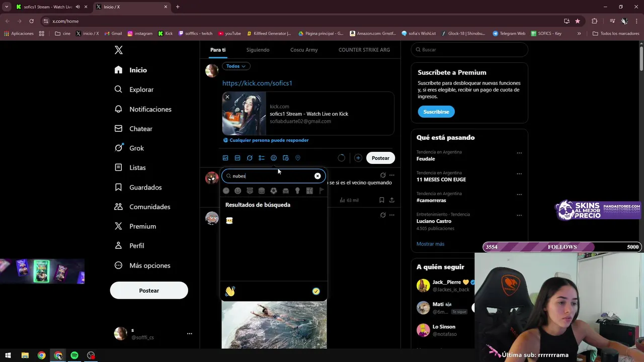Remove the Kick link preview card
The image size is (644, 362).
coord(227,97)
